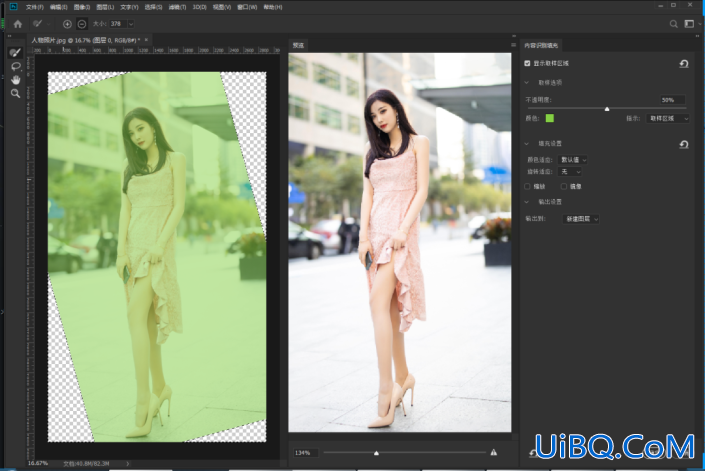The width and height of the screenshot is (705, 471).
Task: Click the green sampling color swatch
Action: 549,118
